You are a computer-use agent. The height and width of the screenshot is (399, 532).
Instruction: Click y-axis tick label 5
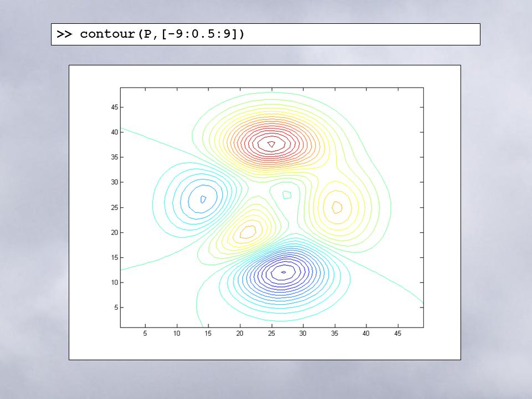coord(116,308)
